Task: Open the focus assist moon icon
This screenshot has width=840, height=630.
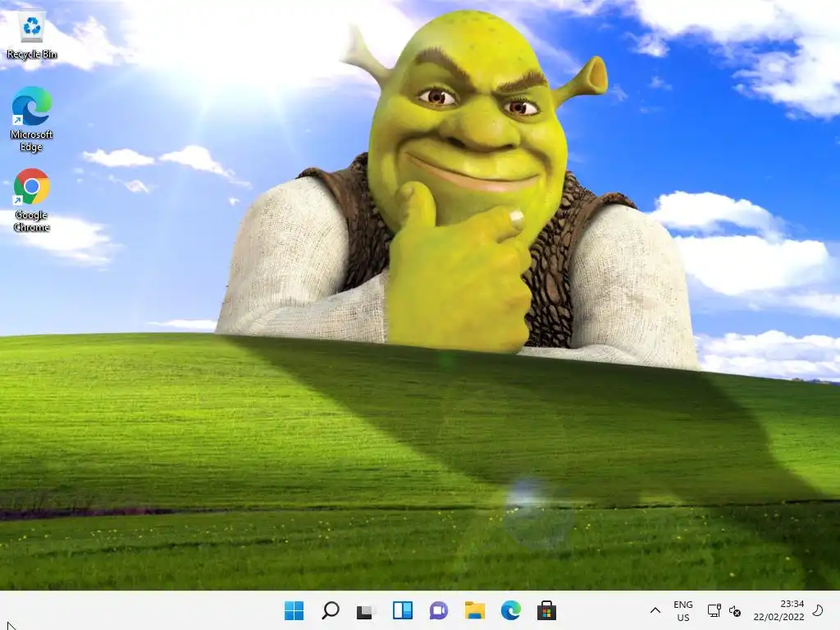Action: click(x=818, y=610)
